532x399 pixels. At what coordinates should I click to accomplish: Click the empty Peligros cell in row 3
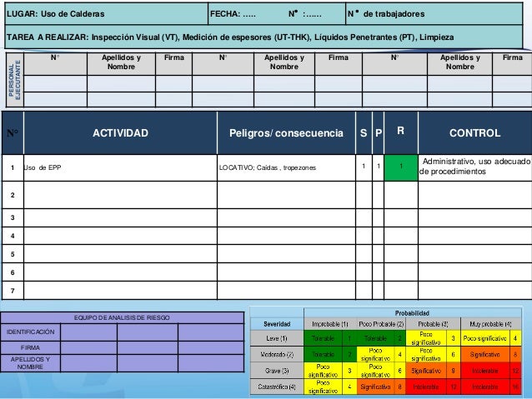[286, 217]
